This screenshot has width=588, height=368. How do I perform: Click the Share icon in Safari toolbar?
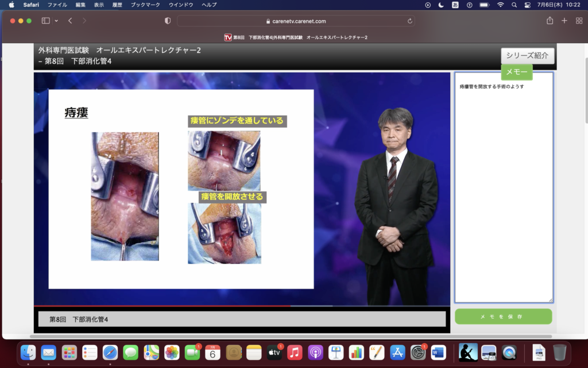550,21
